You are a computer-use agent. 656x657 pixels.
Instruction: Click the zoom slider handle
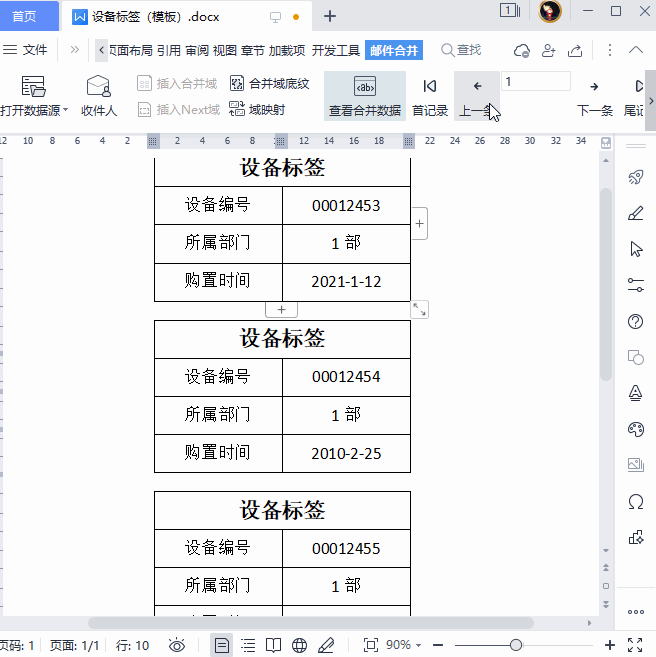pyautogui.click(x=516, y=645)
